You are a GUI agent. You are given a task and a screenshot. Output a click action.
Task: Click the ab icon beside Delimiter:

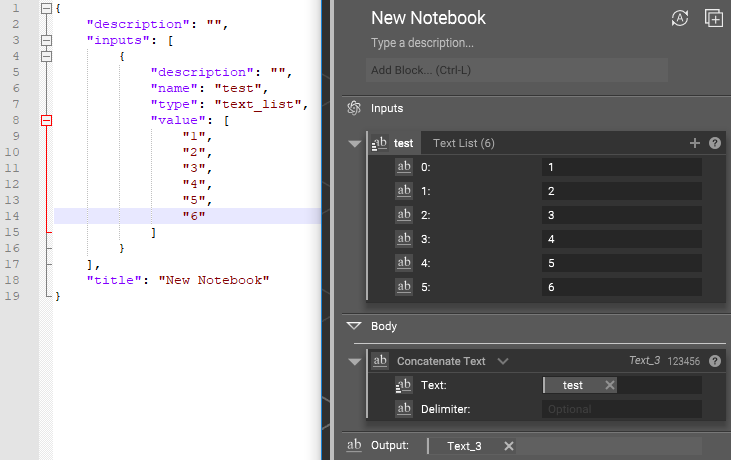click(404, 409)
